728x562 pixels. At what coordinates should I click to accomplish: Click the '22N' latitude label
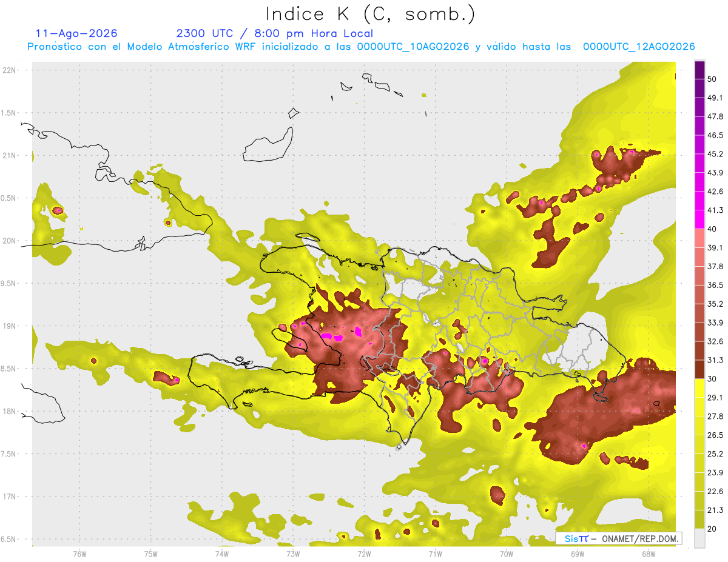coord(9,70)
